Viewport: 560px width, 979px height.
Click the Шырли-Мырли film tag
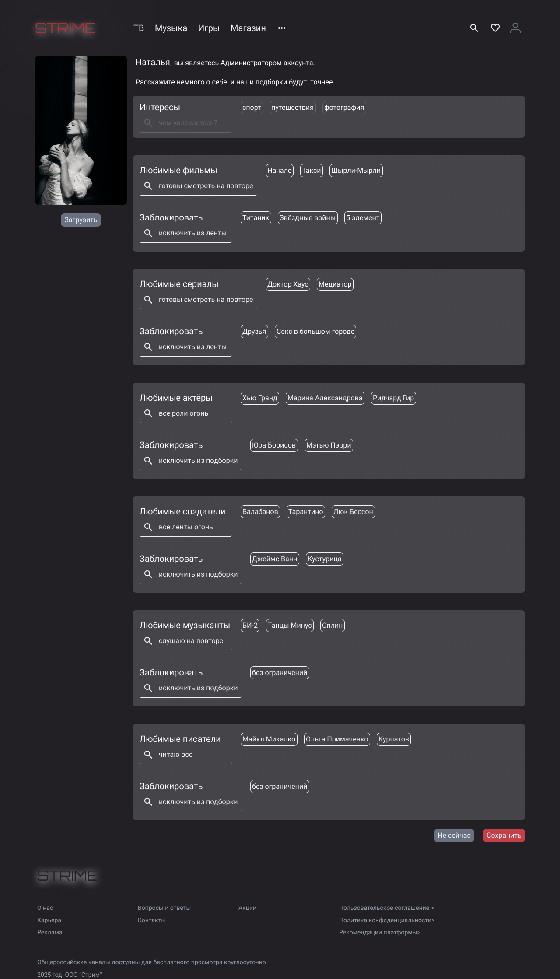click(356, 171)
